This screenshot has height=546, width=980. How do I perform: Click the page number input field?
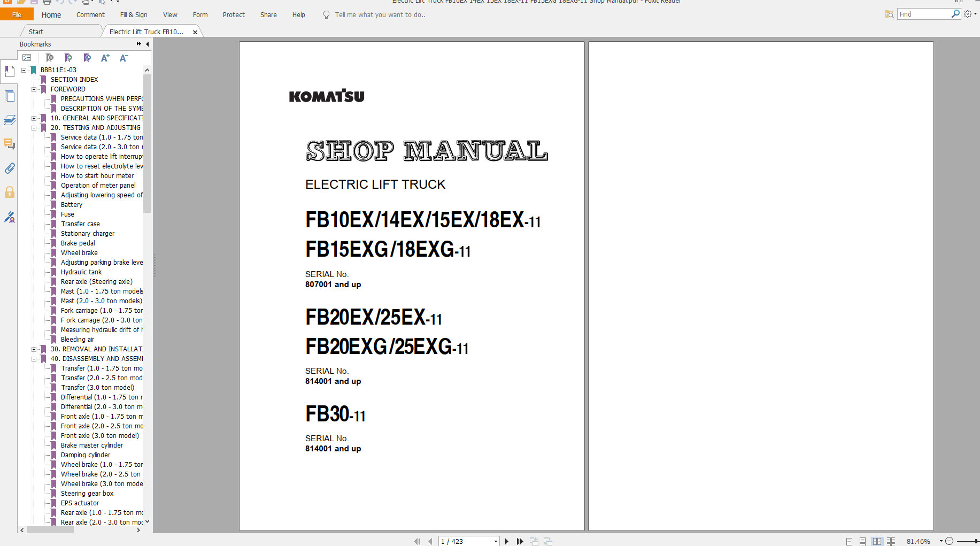[465, 541]
